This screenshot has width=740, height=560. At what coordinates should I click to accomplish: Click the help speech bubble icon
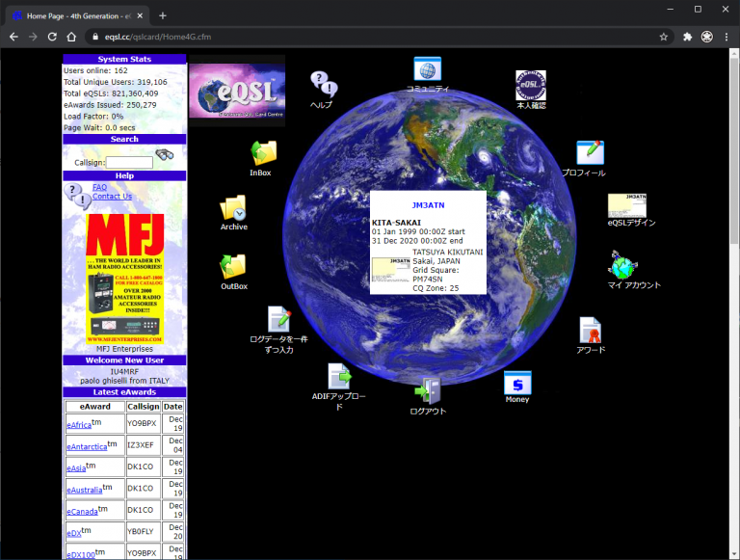pos(322,84)
